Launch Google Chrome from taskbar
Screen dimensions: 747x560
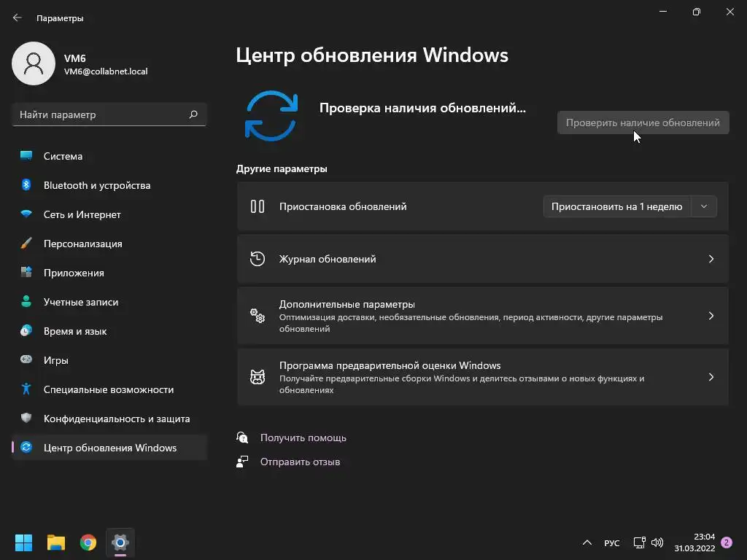click(x=88, y=542)
